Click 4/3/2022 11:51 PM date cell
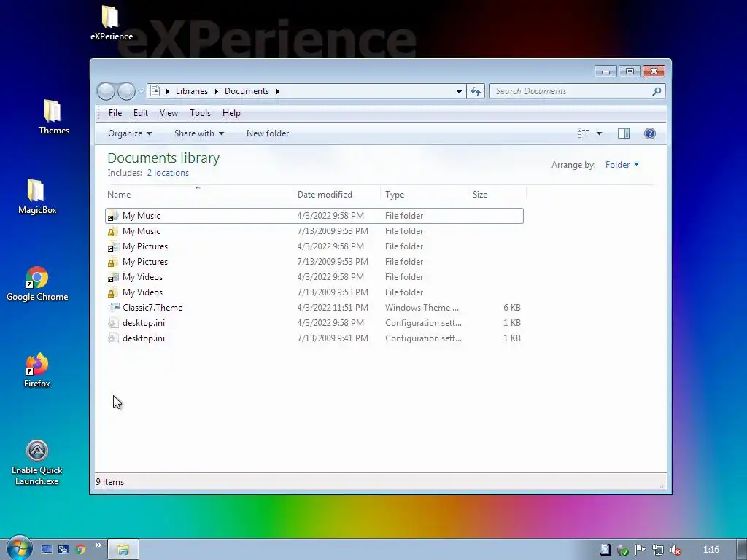This screenshot has height=560, width=747. tap(333, 308)
